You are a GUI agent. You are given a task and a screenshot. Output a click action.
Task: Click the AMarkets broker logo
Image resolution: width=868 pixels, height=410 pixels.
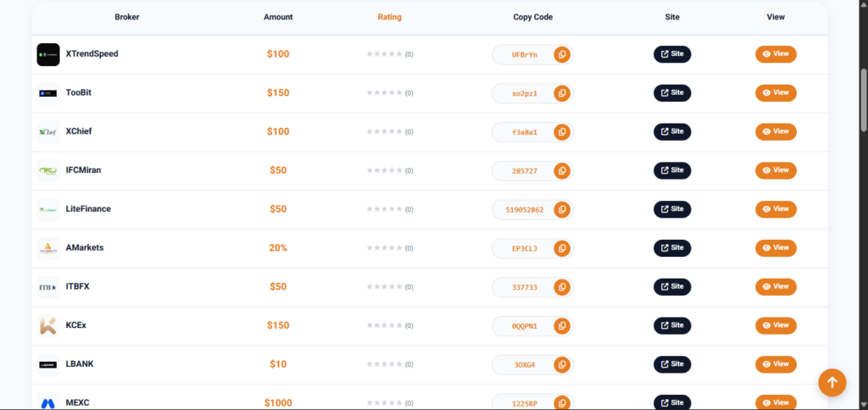pyautogui.click(x=48, y=248)
